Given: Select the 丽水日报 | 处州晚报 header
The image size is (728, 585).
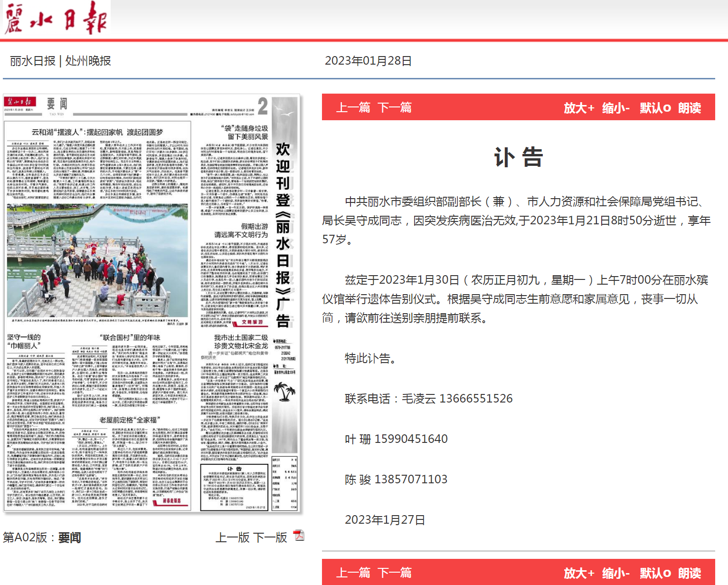Looking at the screenshot, I should pos(60,61).
